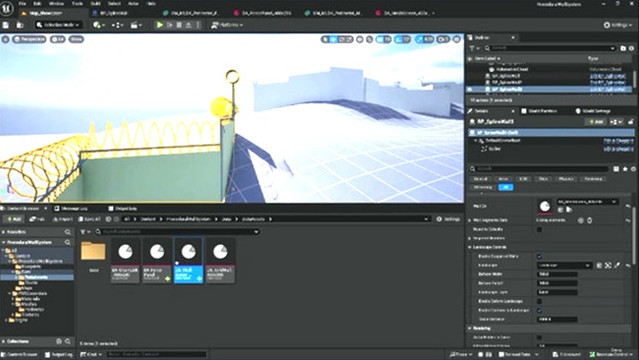This screenshot has height=360, width=639.
Task: Open the viewport options hamburger menu
Action: (5, 39)
